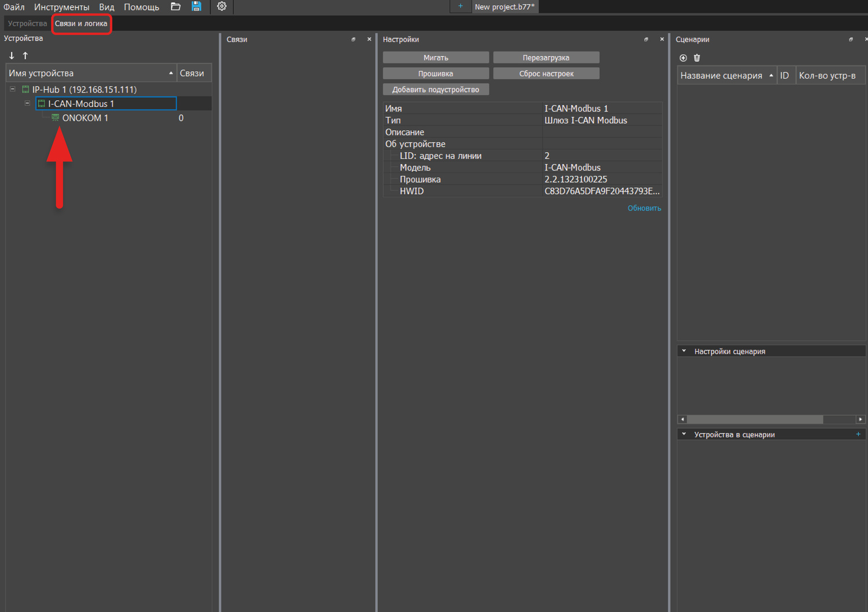
Task: Click the Обновить link
Action: click(x=644, y=208)
